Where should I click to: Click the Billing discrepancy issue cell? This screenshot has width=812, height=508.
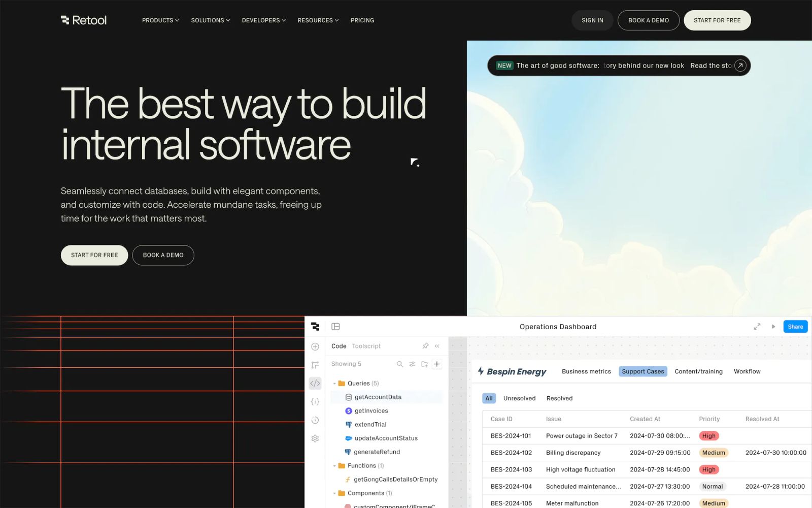click(x=573, y=453)
